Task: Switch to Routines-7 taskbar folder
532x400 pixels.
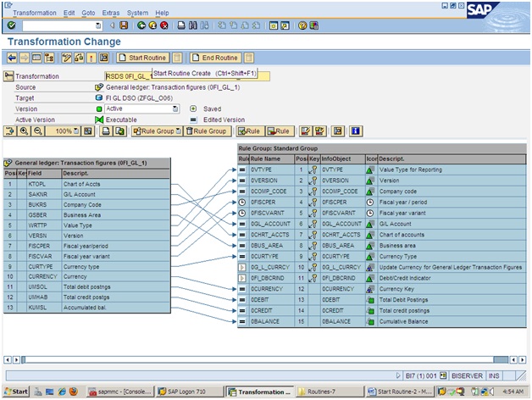Action: pyautogui.click(x=329, y=392)
